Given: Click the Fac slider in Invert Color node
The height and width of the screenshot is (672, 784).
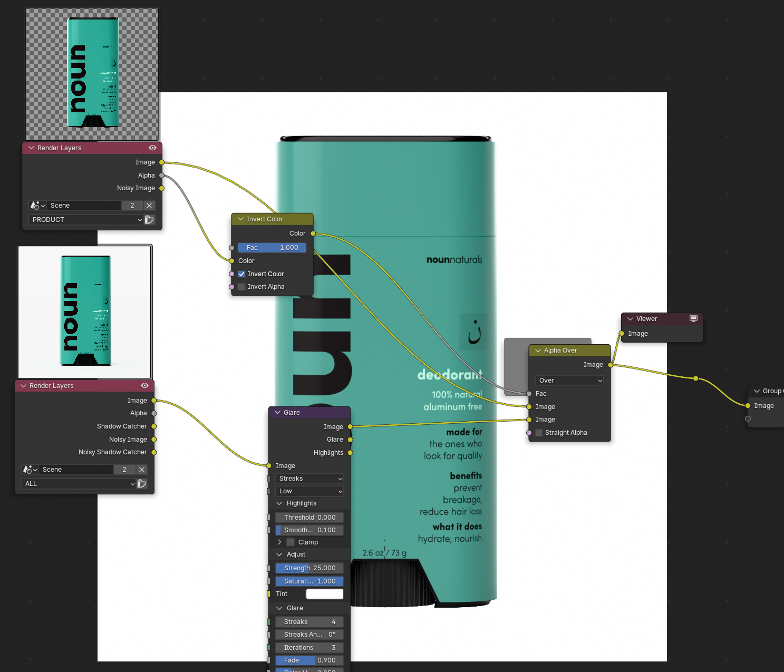Looking at the screenshot, I should click(272, 248).
